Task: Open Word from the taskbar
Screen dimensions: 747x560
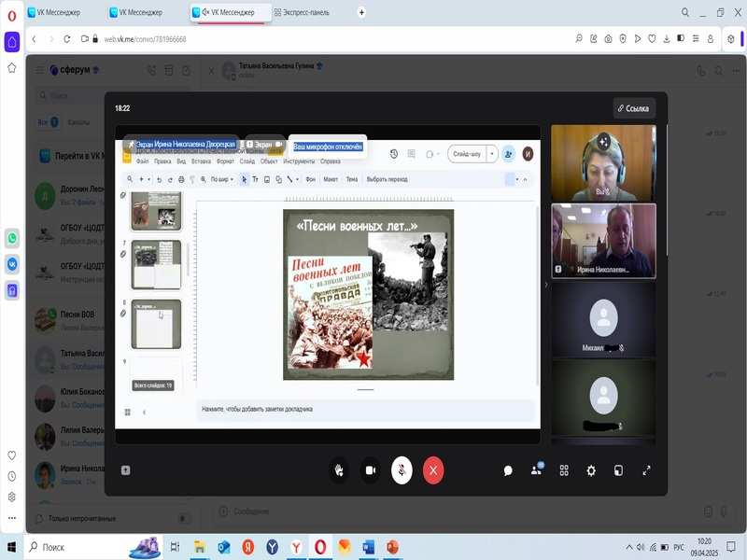Action: coord(368,547)
